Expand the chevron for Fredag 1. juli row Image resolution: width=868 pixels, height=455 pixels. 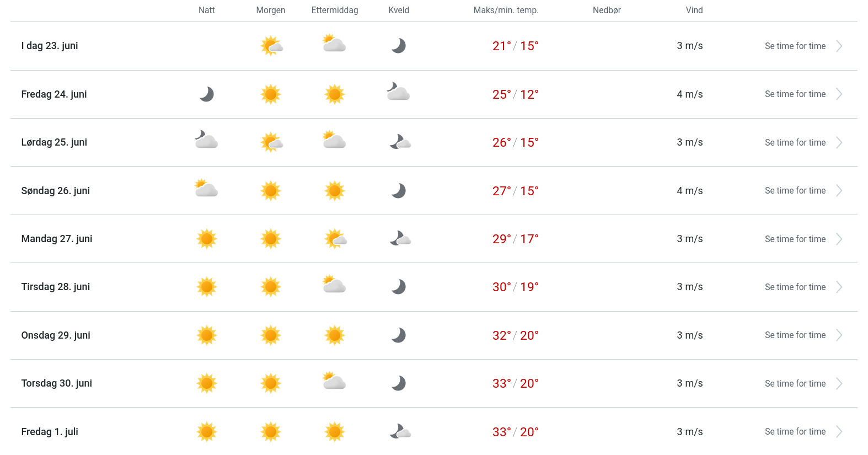[x=839, y=432]
